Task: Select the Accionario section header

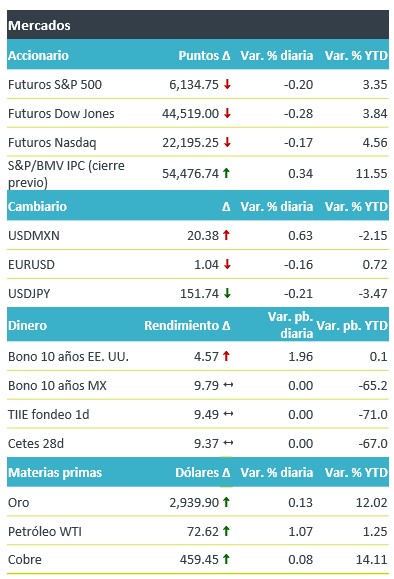Action: point(198,55)
